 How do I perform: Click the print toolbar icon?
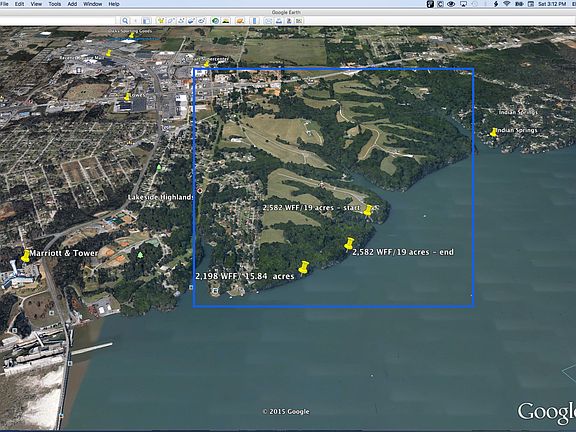tap(279, 21)
